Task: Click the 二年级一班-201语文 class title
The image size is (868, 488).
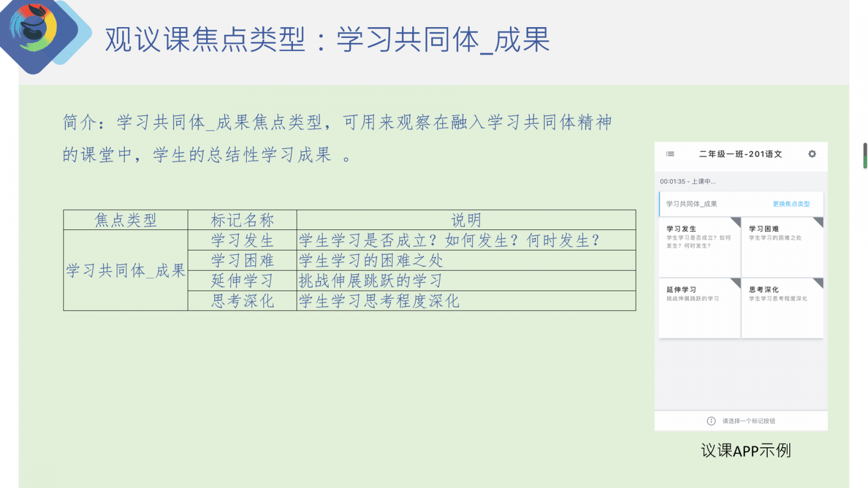Action: [x=741, y=154]
